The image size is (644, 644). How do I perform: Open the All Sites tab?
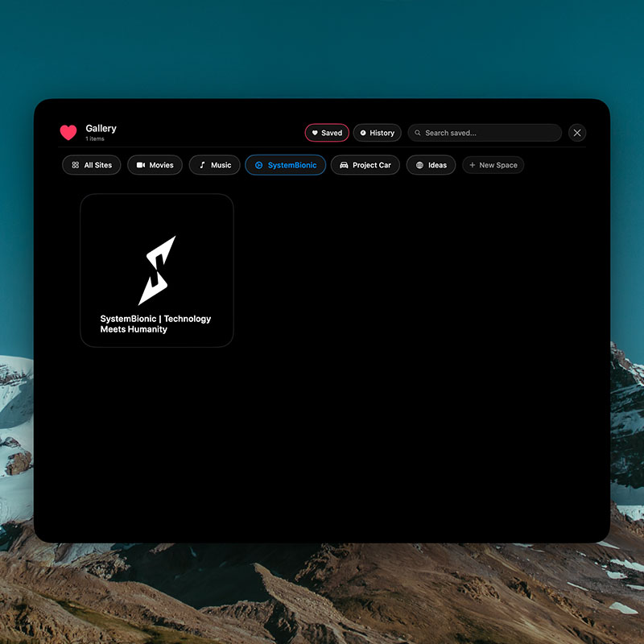[x=92, y=165]
